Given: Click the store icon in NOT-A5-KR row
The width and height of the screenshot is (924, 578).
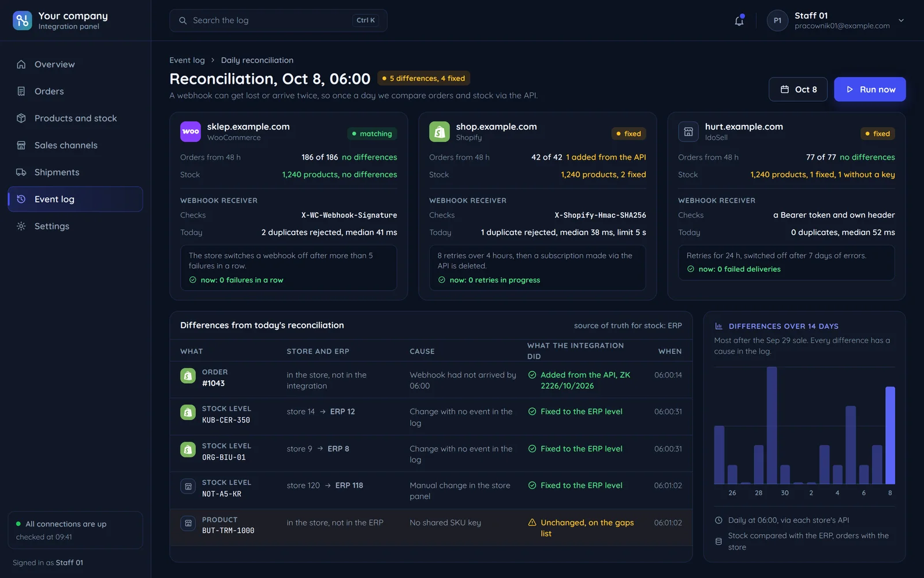Looking at the screenshot, I should 188,487.
